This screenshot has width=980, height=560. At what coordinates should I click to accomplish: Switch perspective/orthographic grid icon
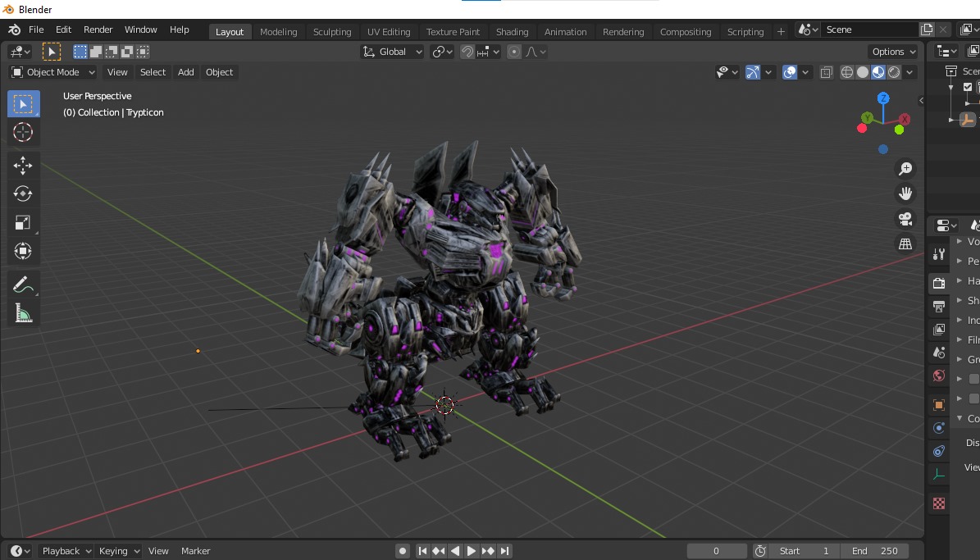pos(905,244)
